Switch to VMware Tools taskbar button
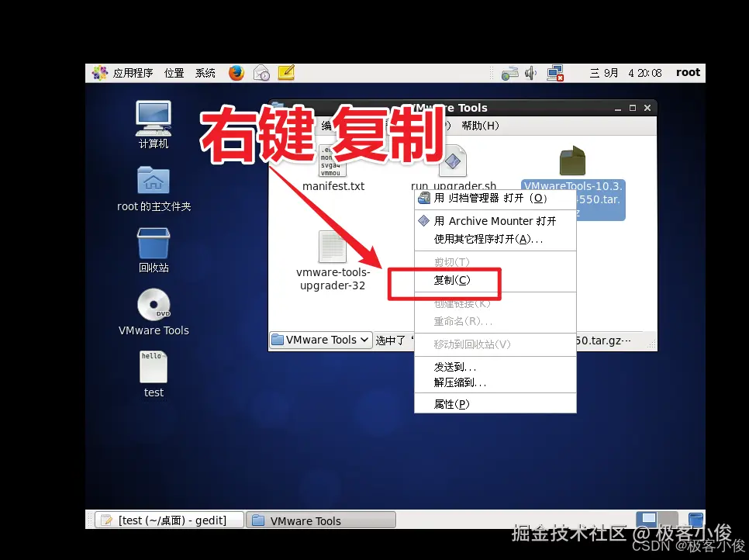749x560 pixels. 321,520
